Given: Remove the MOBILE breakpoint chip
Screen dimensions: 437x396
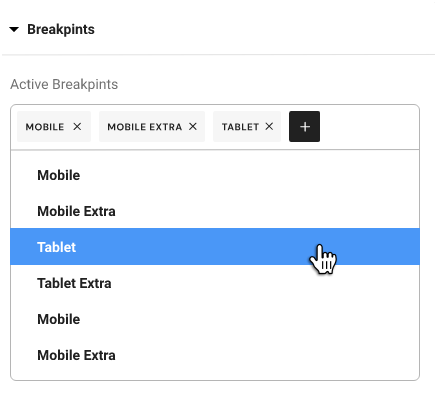Looking at the screenshot, I should point(77,127).
